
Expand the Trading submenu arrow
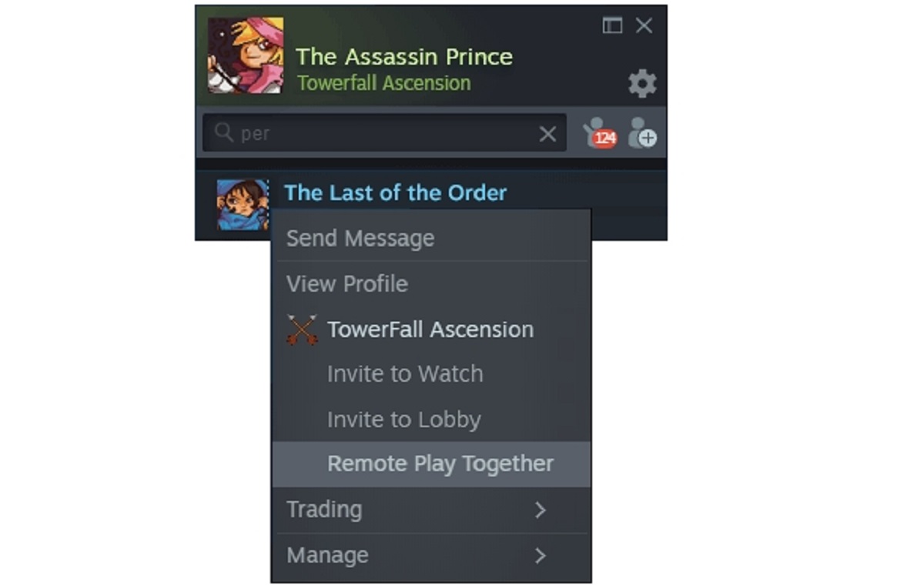point(541,509)
